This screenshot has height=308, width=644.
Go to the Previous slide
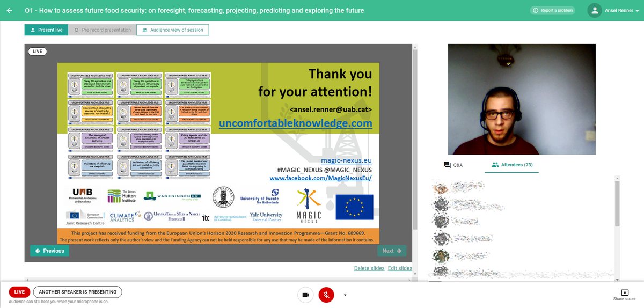coord(49,251)
